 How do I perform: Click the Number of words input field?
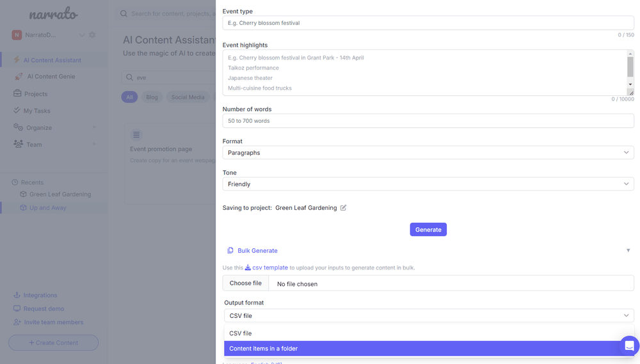[x=428, y=121]
